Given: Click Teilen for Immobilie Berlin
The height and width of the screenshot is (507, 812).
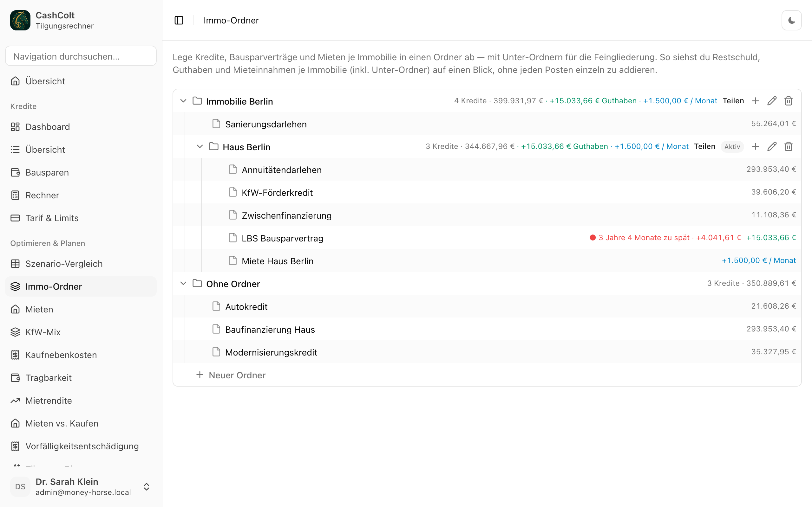Looking at the screenshot, I should pos(733,101).
